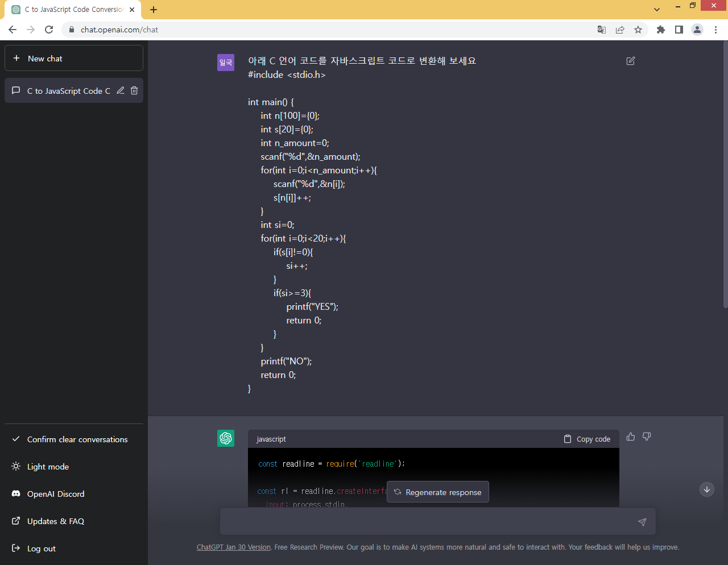728x565 pixels.
Task: Rename conversation with the pencil icon
Action: coord(121,90)
